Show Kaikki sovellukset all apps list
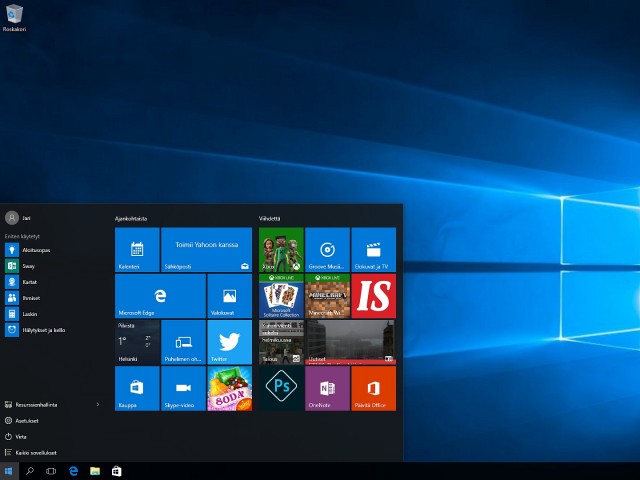Screen dimensions: 640x480 (x=30, y=453)
